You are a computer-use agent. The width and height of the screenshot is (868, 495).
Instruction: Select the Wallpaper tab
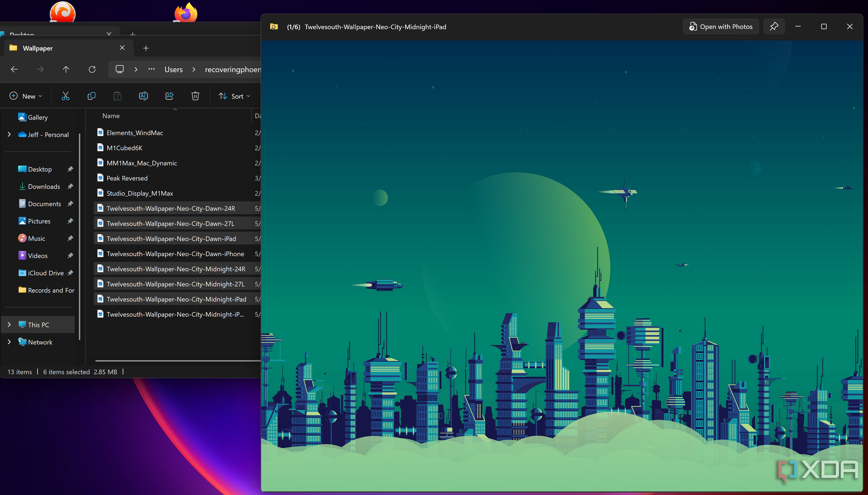[68, 48]
